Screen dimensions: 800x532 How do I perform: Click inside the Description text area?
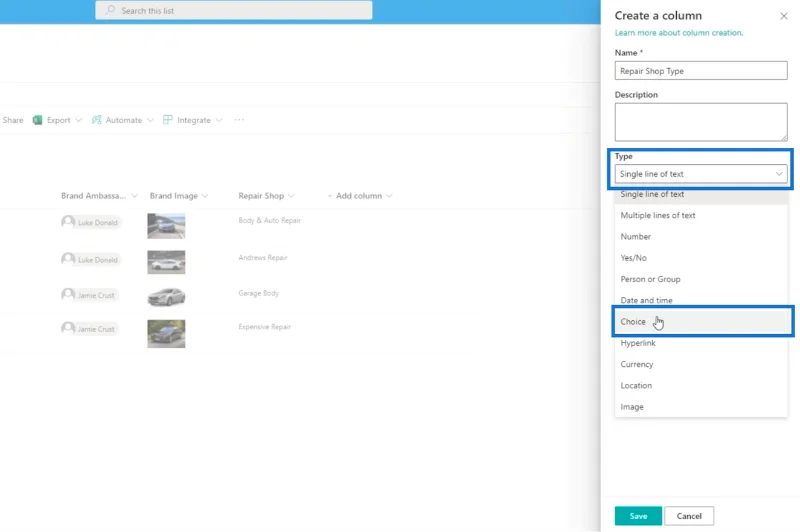click(701, 122)
